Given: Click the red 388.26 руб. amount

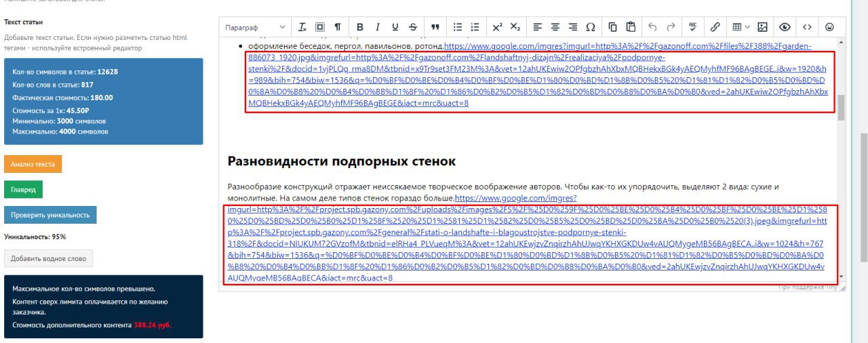Looking at the screenshot, I should [x=153, y=325].
